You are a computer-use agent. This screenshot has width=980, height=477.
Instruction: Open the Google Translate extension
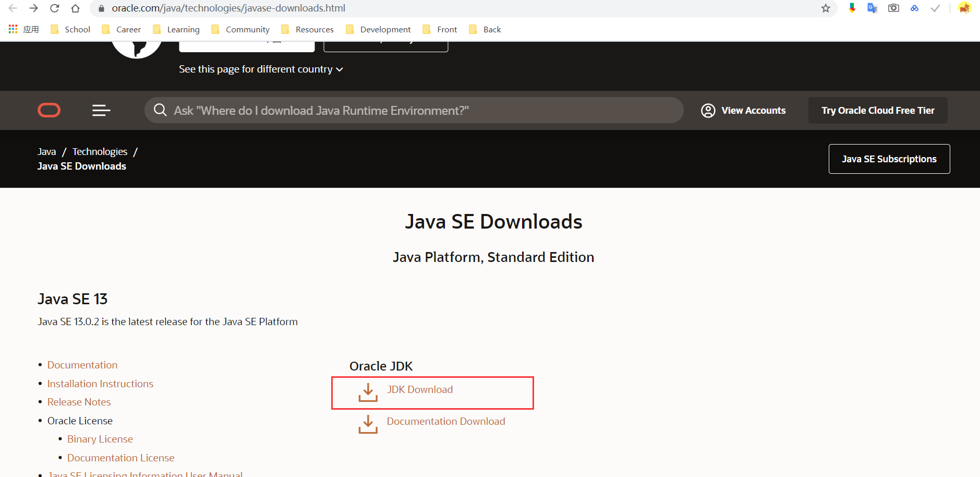pyautogui.click(x=873, y=8)
